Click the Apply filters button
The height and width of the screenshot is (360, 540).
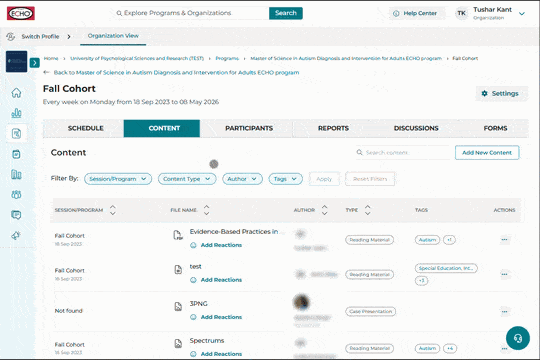[x=324, y=179]
